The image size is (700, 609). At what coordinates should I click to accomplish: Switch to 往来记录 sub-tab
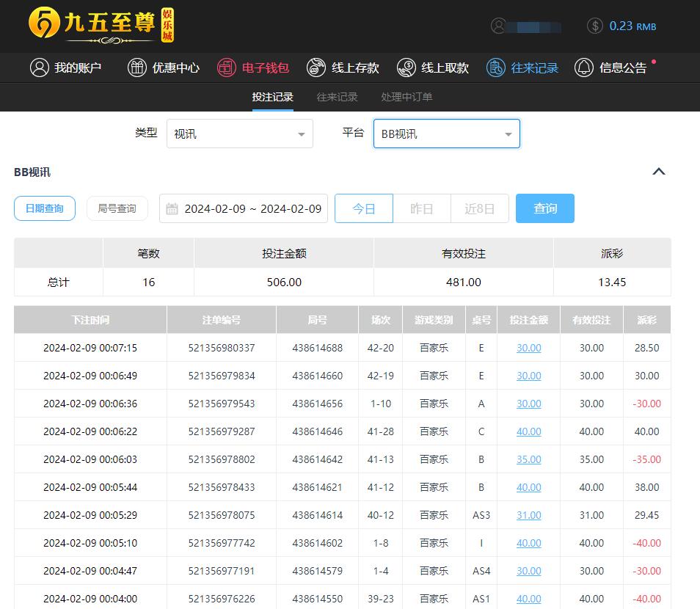click(337, 97)
